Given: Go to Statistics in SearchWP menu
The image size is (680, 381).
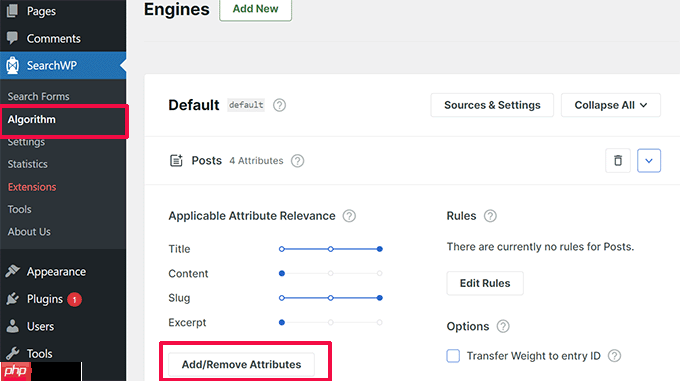Looking at the screenshot, I should (27, 164).
